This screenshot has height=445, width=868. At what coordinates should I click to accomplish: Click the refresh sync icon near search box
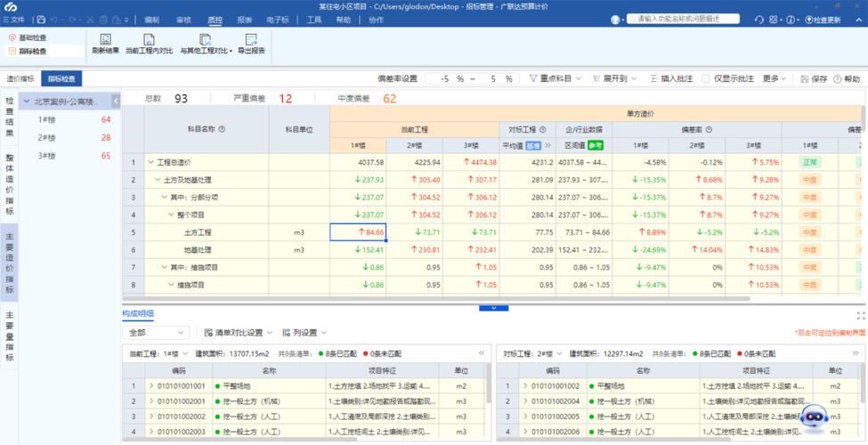coord(759,20)
